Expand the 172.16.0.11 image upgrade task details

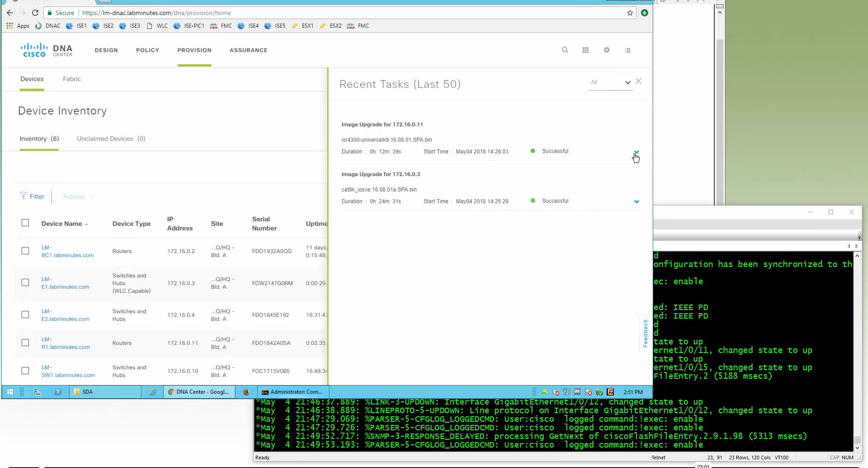pyautogui.click(x=636, y=152)
